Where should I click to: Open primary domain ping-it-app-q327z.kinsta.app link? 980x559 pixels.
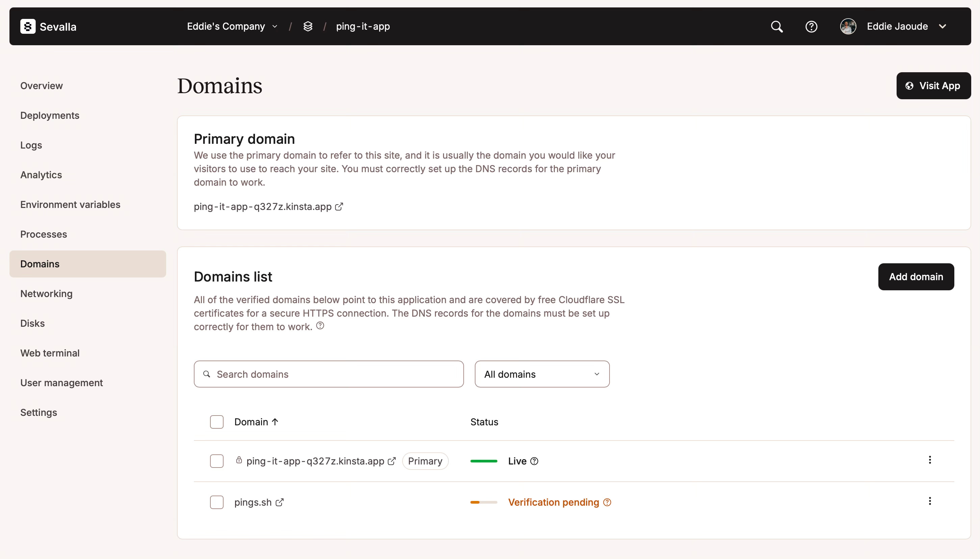(263, 207)
